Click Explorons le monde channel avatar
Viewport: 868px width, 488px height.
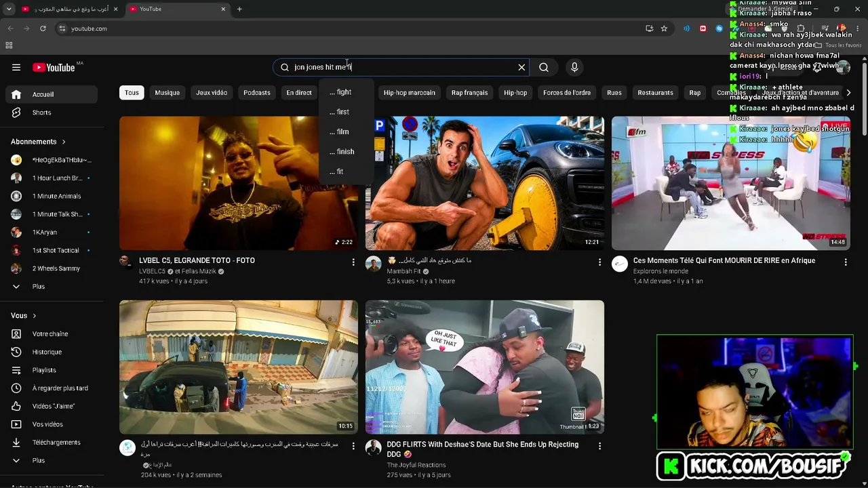pyautogui.click(x=620, y=264)
